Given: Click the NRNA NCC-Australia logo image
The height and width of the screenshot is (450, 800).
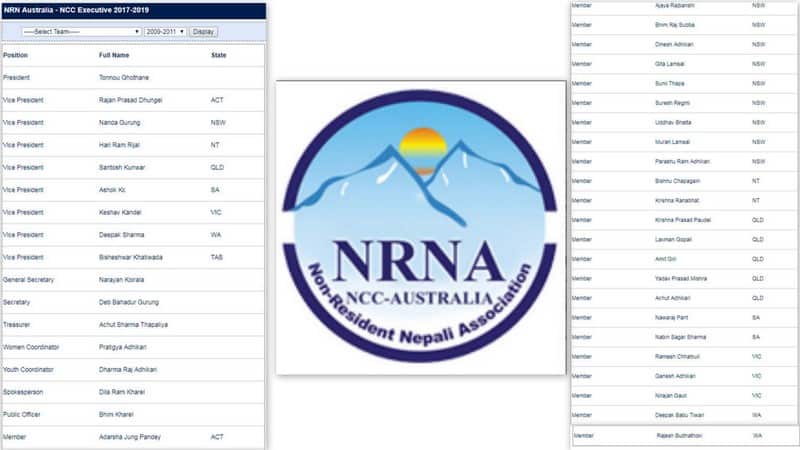Looking at the screenshot, I should pyautogui.click(x=421, y=227).
